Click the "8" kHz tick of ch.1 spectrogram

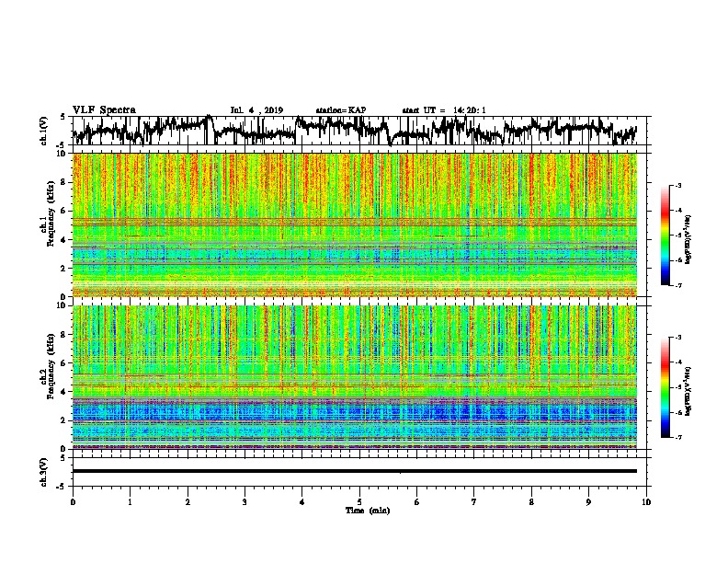[63, 182]
